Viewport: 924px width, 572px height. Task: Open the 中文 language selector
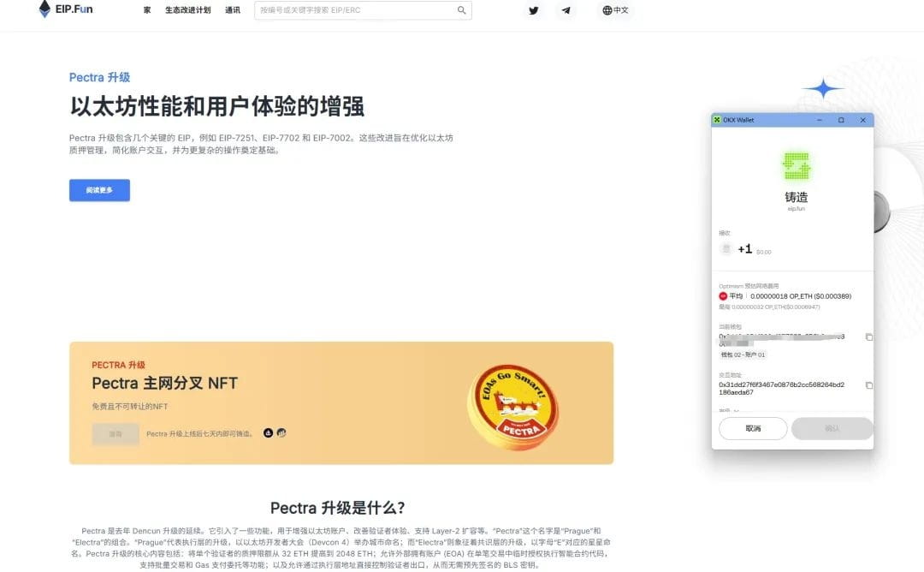tap(615, 10)
